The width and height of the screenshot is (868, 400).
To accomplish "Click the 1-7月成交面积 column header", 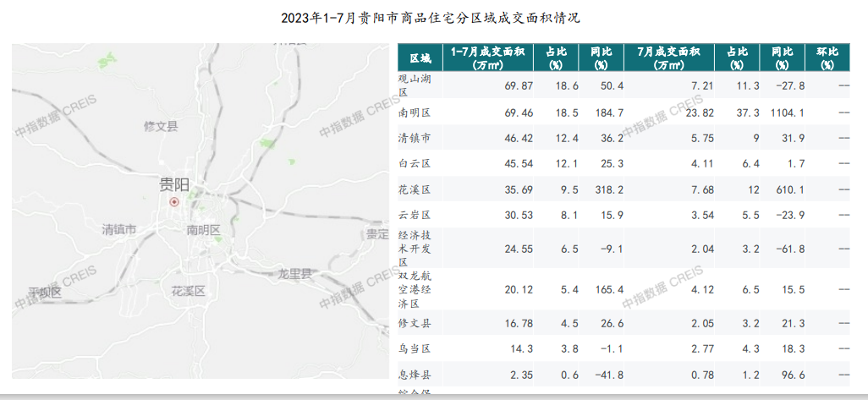I will 487,58.
